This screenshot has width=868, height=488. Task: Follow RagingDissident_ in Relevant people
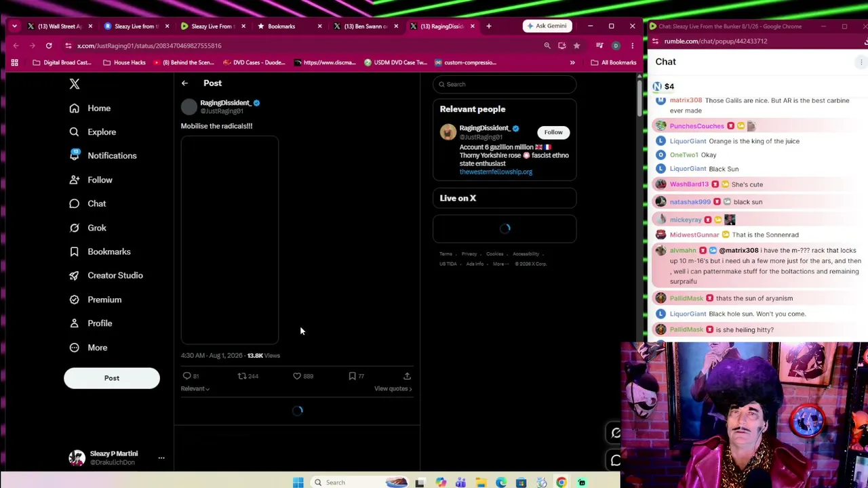point(553,132)
